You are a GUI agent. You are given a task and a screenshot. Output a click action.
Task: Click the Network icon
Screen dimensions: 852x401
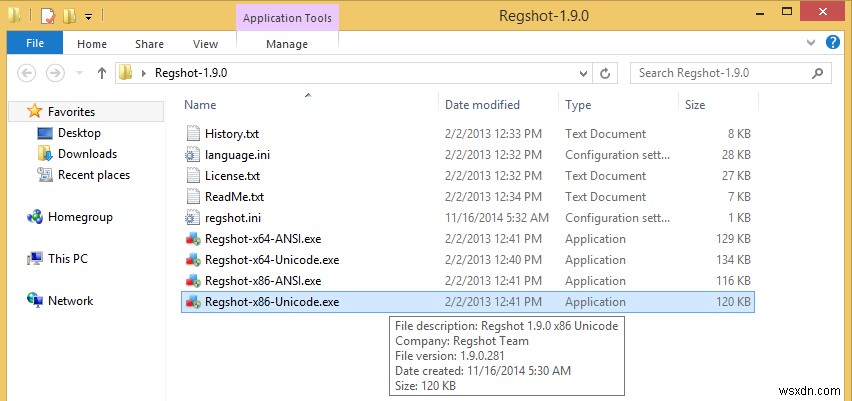click(x=35, y=300)
